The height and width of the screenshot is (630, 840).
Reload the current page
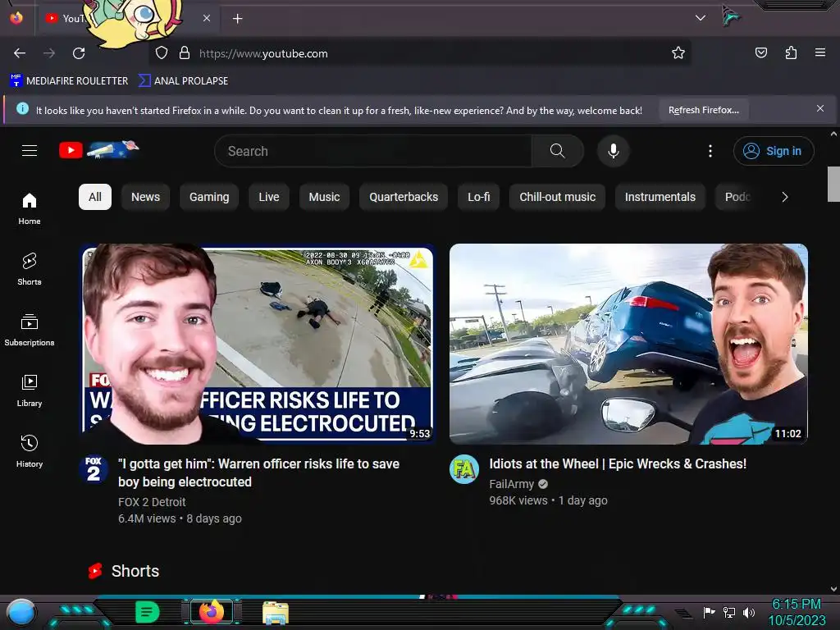pyautogui.click(x=79, y=53)
